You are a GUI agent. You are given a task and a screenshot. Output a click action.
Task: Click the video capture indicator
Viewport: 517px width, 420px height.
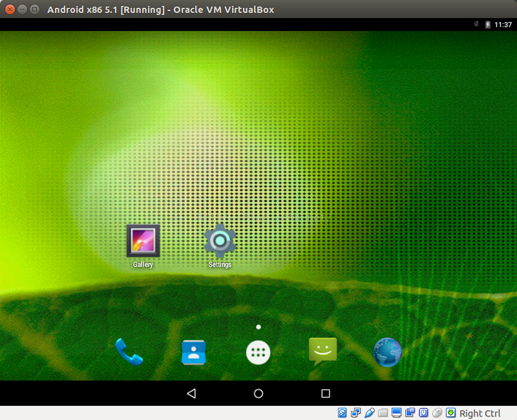(410, 413)
